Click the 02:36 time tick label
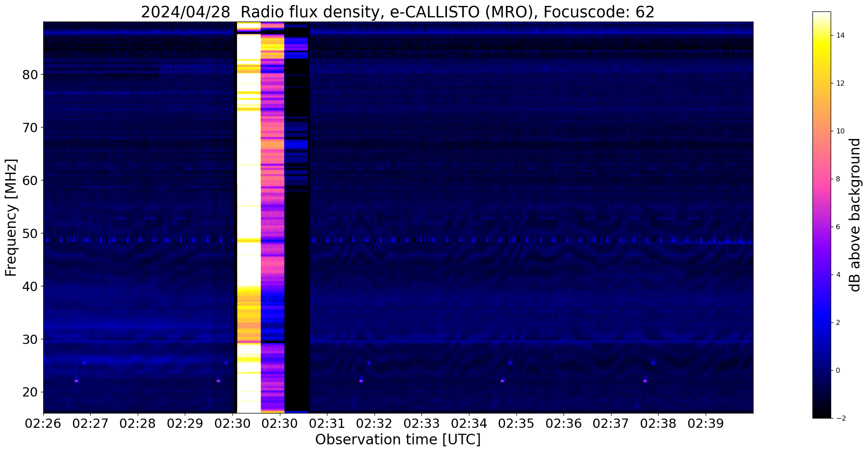Image resolution: width=868 pixels, height=452 pixels. tap(564, 423)
